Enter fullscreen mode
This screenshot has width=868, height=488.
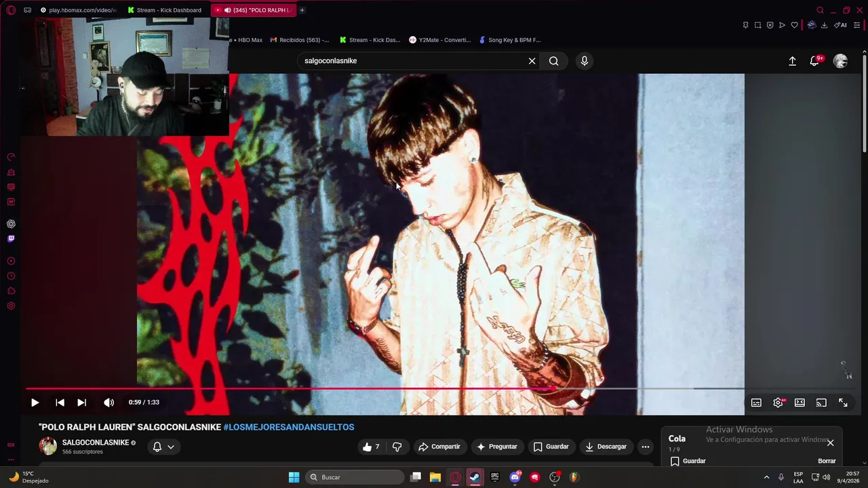[x=843, y=403]
